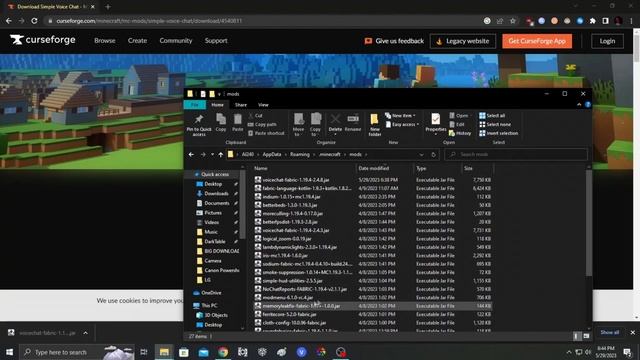640x360 pixels.
Task: Click Cut in the Clipboard group
Action: click(256, 116)
